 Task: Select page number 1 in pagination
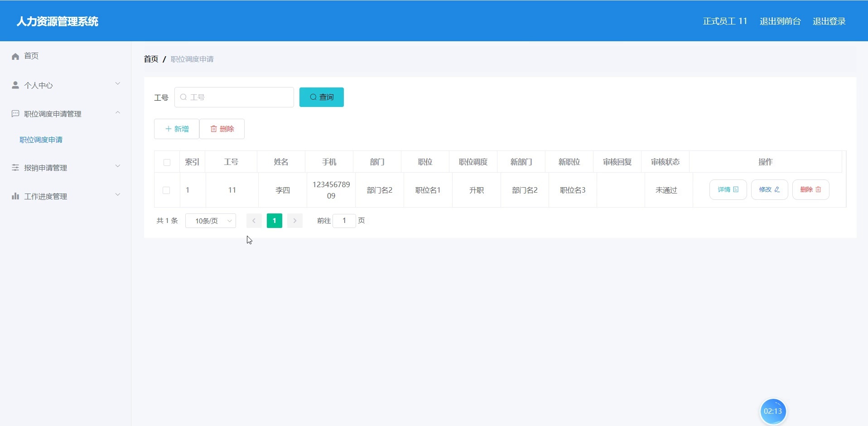tap(275, 221)
